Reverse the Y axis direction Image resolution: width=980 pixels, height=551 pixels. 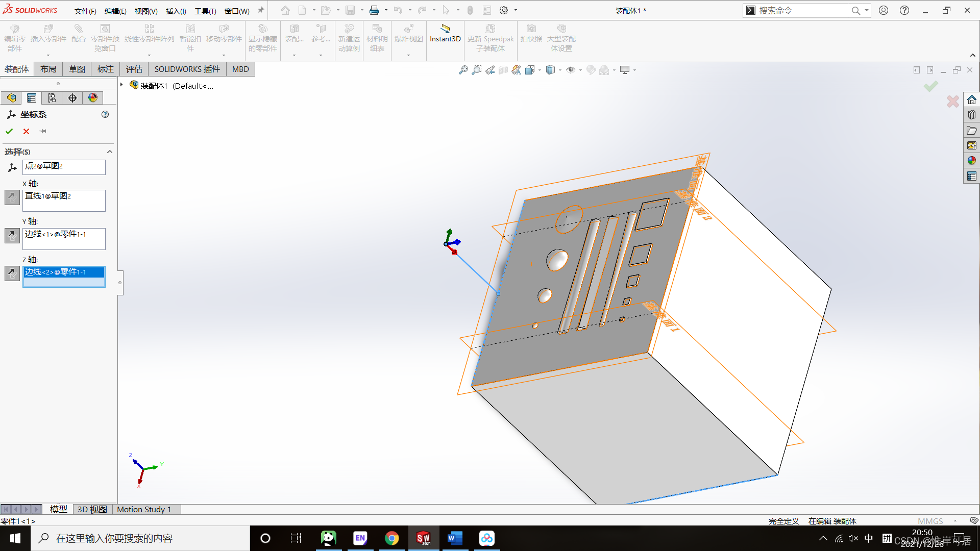click(x=12, y=235)
